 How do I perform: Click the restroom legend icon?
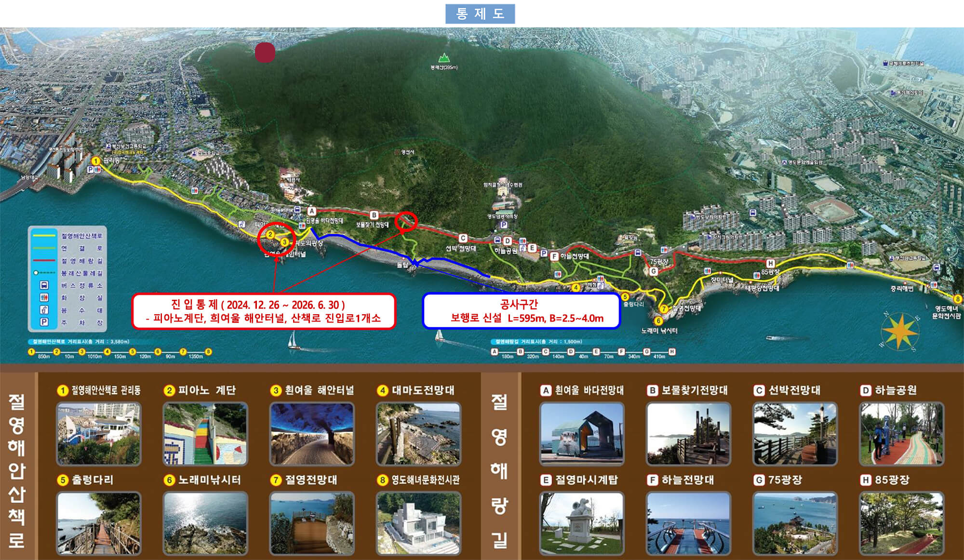(44, 297)
